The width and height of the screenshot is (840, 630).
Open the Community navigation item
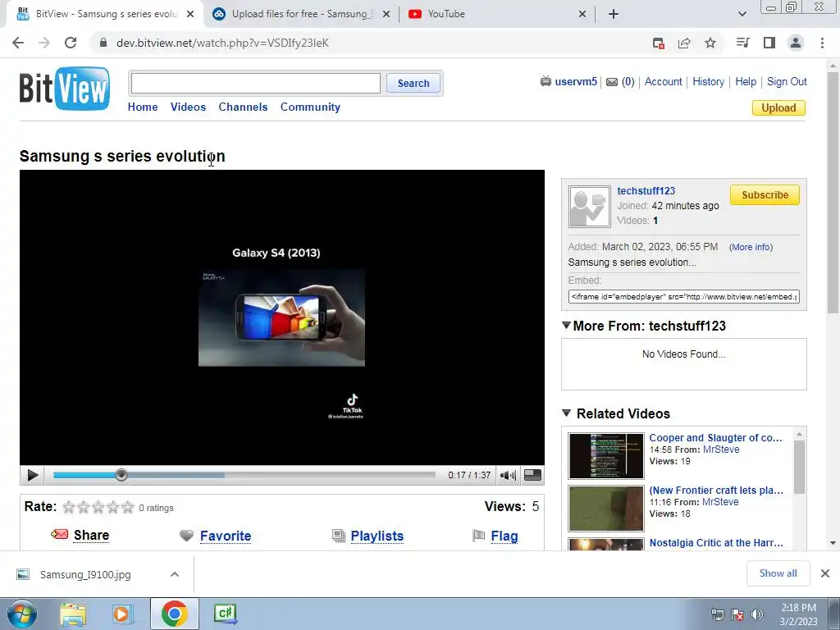coord(310,107)
